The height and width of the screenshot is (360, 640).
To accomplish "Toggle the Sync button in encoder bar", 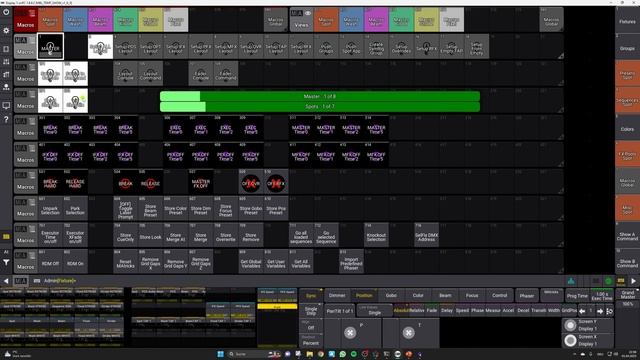I will (311, 296).
